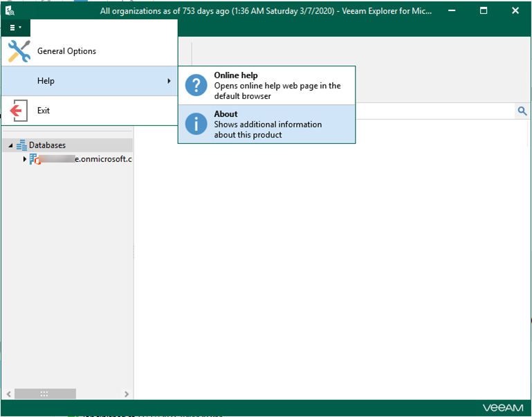Image resolution: width=532 pixels, height=417 pixels.
Task: Click the magnifier search icon
Action: coord(522,111)
